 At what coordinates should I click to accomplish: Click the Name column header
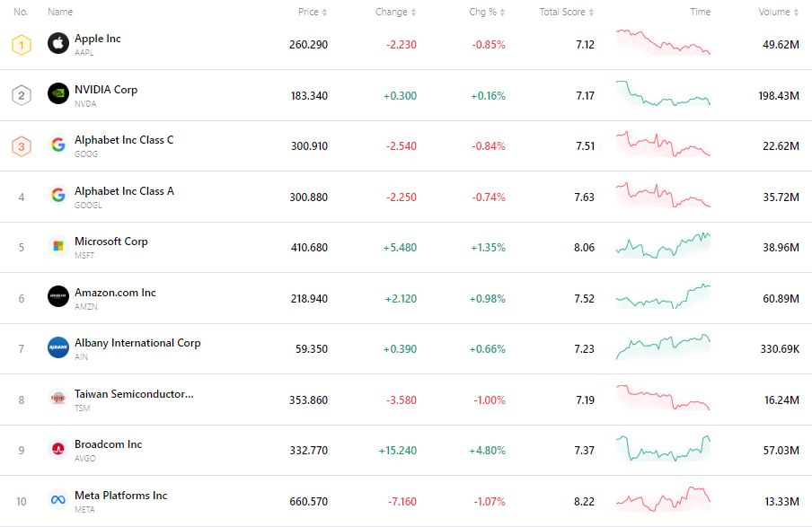[59, 12]
